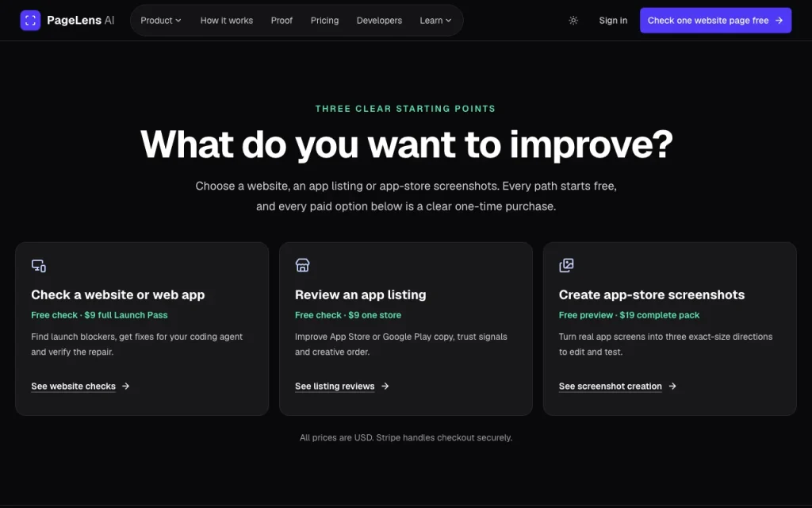Click the Sign in link
The height and width of the screenshot is (508, 812).
click(x=613, y=20)
